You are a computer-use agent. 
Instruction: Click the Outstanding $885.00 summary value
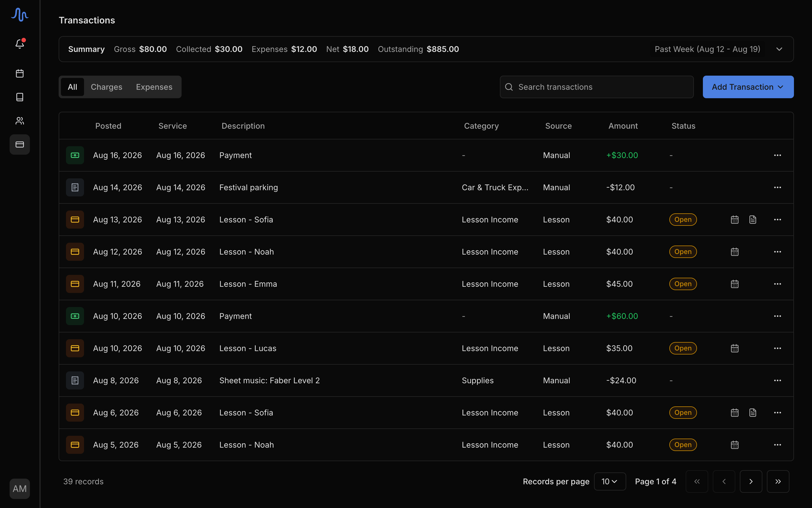(x=443, y=49)
